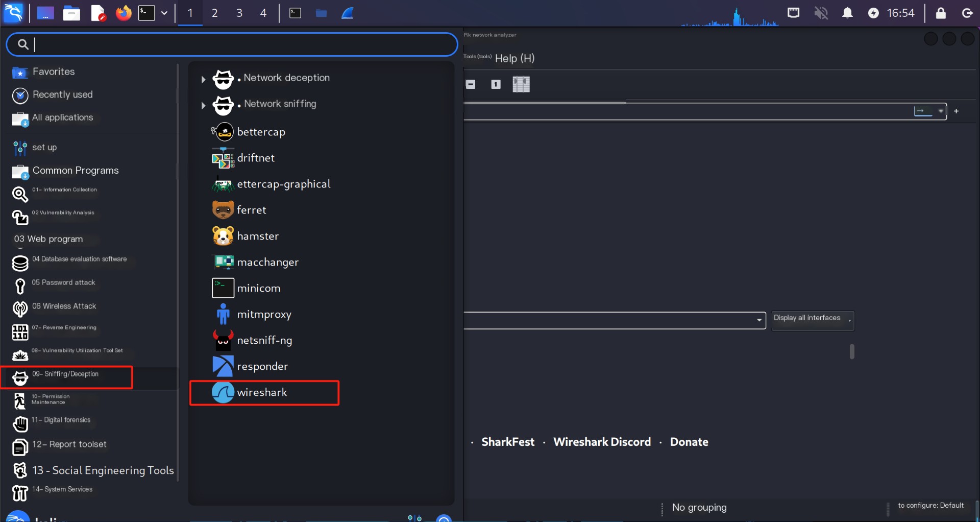
Task: Launch wireshark from the menu
Action: pos(264,393)
